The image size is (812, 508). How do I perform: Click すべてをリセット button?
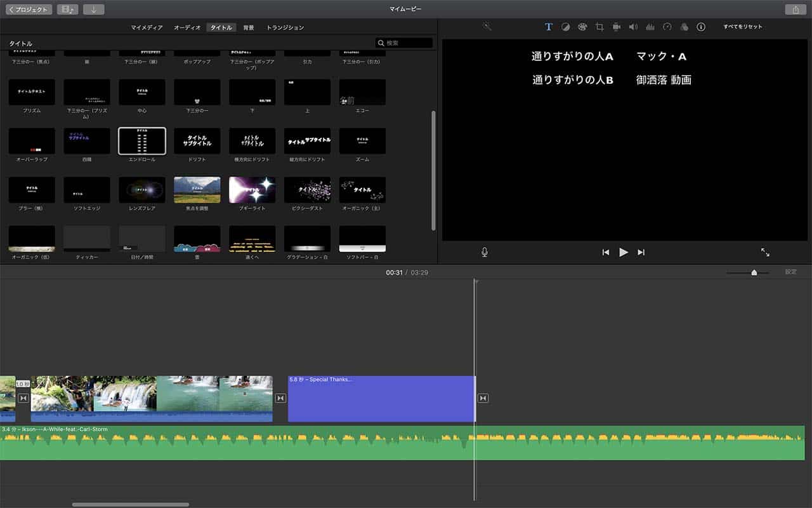[743, 27]
